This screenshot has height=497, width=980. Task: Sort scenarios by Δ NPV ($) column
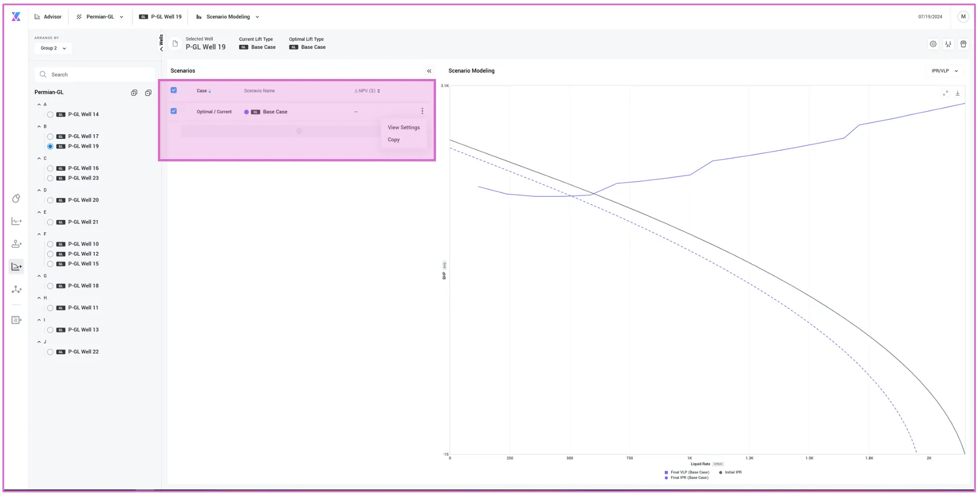[x=368, y=91]
